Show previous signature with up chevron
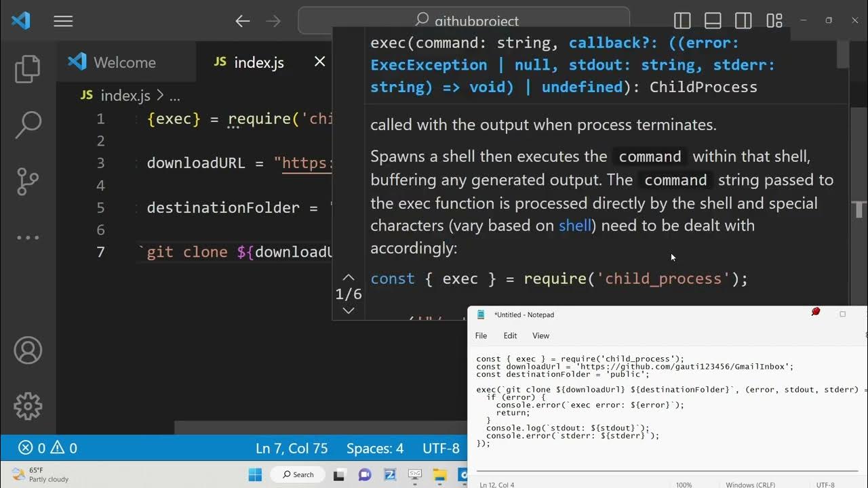The width and height of the screenshot is (868, 488). pos(349,277)
